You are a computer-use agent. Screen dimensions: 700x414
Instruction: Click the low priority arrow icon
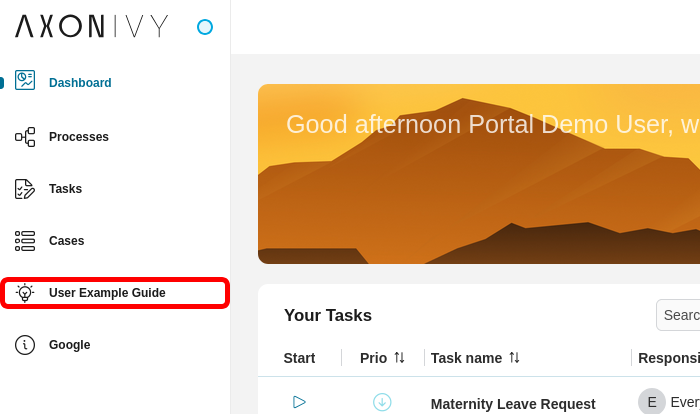[382, 402]
